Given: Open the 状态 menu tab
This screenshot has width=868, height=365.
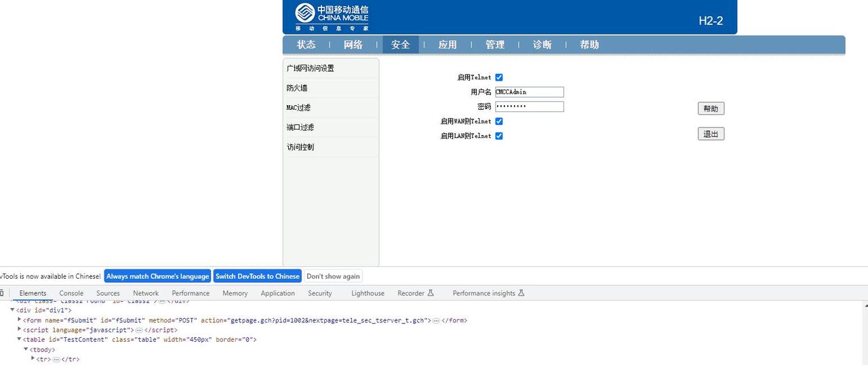Looking at the screenshot, I should [306, 45].
